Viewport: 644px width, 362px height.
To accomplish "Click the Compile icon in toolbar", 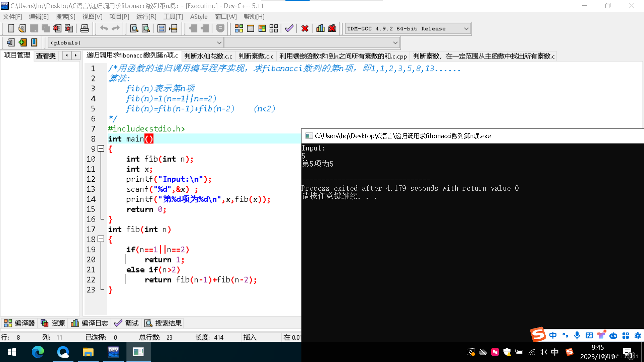I will (x=239, y=28).
